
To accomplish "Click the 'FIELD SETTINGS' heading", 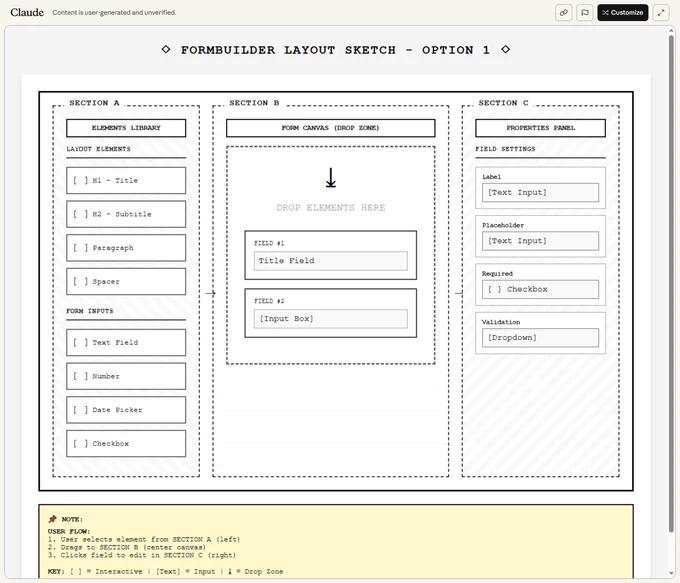I will pyautogui.click(x=505, y=149).
